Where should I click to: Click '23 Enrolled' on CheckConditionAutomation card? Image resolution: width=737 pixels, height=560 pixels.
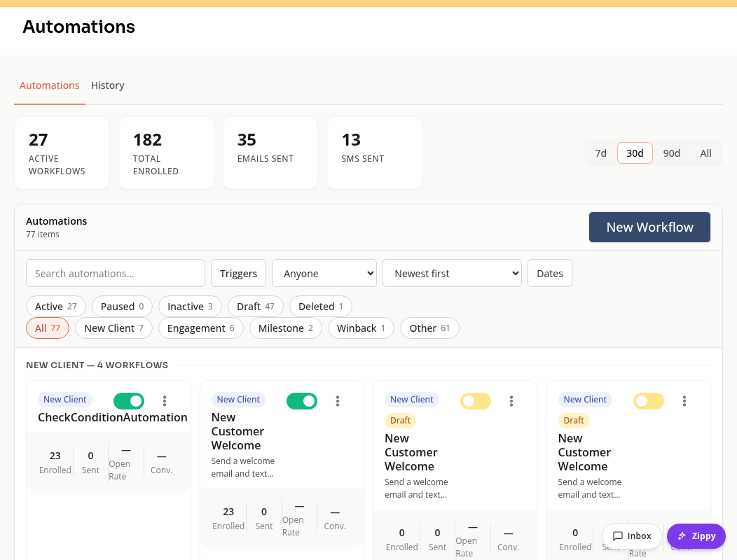tap(55, 462)
